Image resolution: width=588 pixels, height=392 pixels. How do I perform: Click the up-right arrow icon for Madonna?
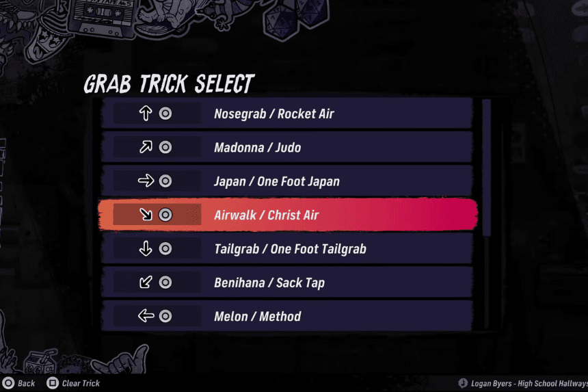point(145,147)
